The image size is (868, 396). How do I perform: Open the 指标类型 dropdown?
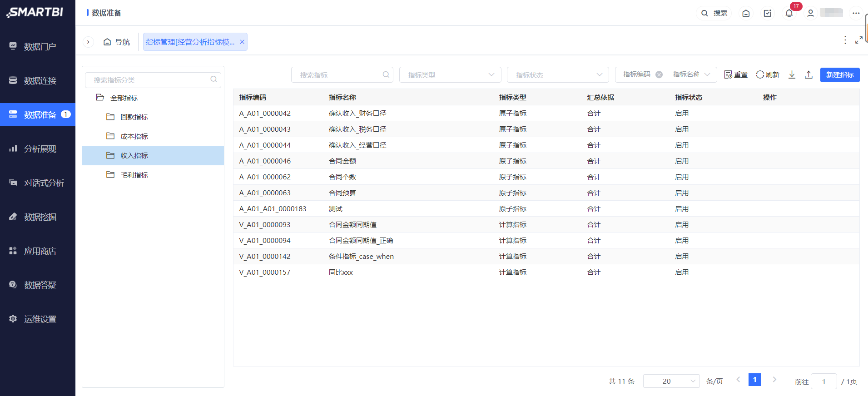point(450,75)
